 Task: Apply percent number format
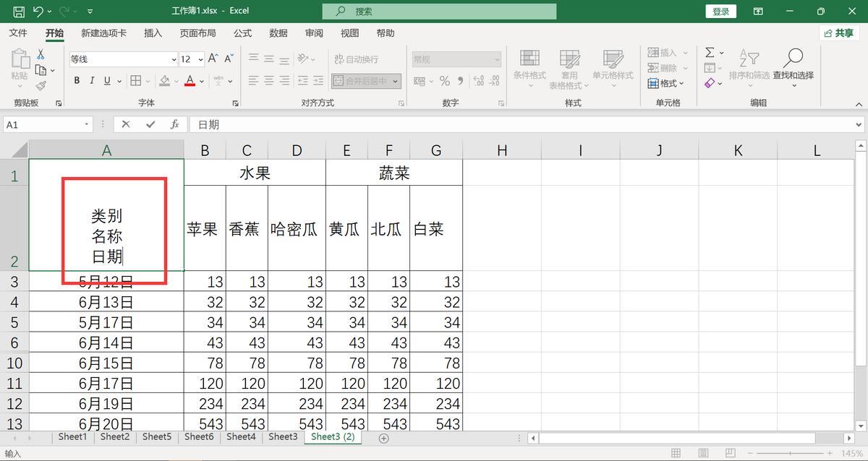coord(445,81)
